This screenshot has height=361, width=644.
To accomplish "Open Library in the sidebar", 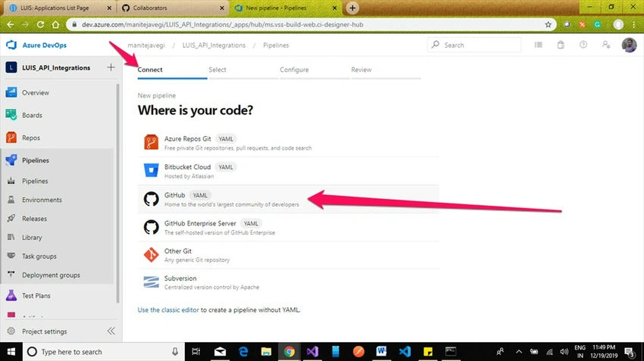I will [32, 238].
